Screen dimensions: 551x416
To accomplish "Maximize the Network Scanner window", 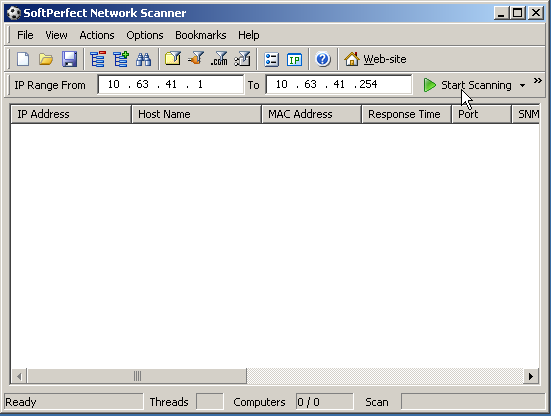I will click(x=517, y=13).
